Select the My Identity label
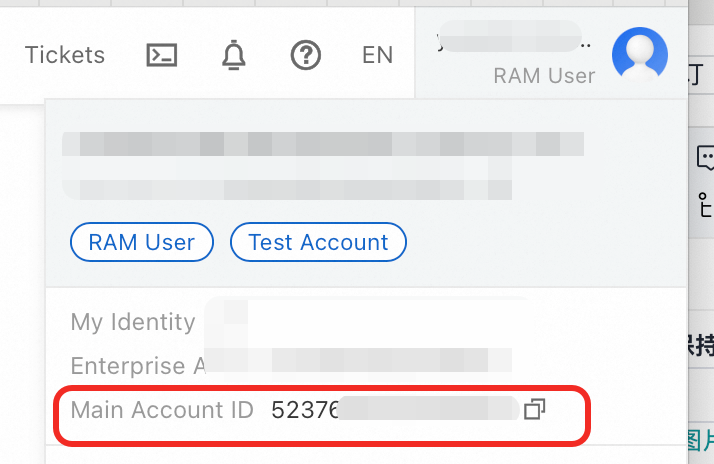This screenshot has height=464, width=714. pyautogui.click(x=133, y=322)
